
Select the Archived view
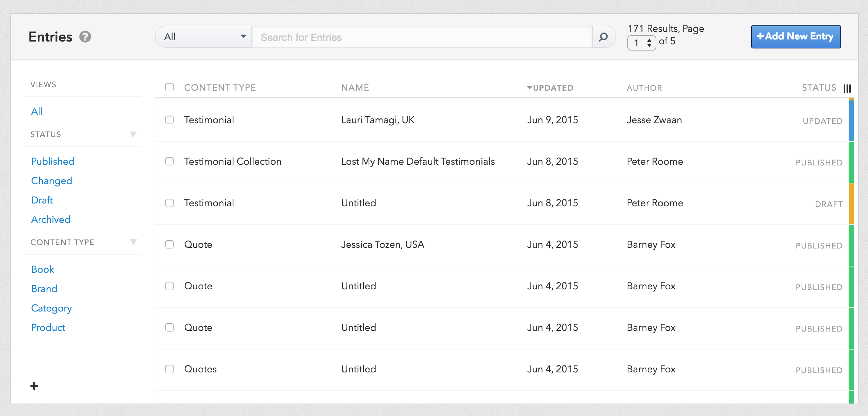point(50,219)
